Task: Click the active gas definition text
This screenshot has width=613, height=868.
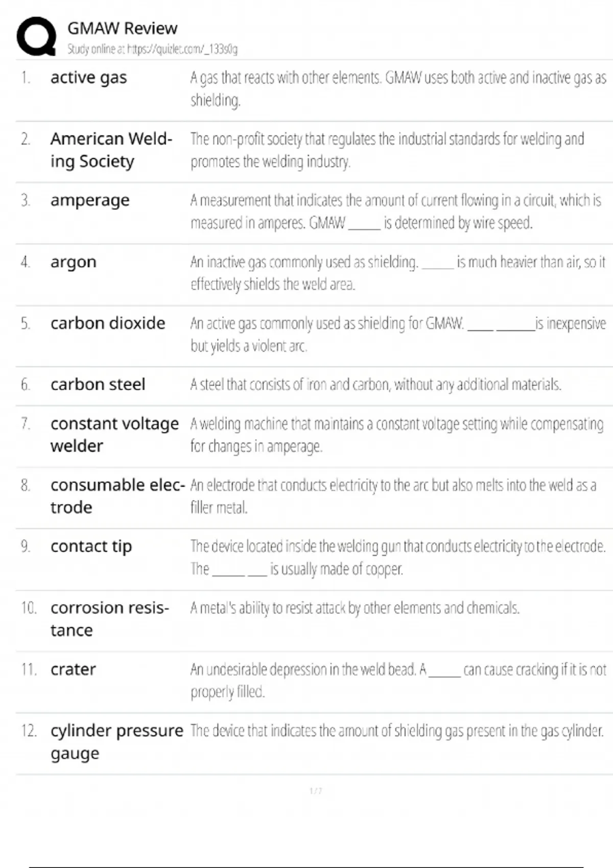Action: (398, 89)
